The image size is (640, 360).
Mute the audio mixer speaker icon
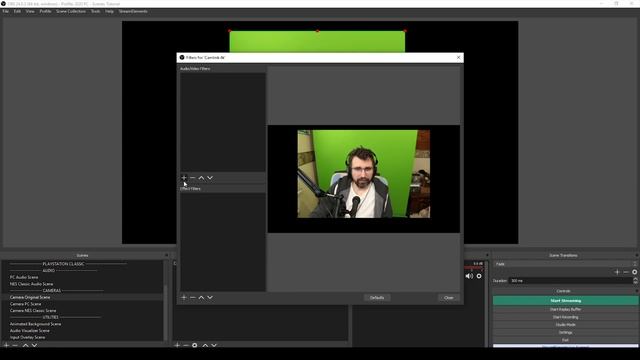(469, 276)
